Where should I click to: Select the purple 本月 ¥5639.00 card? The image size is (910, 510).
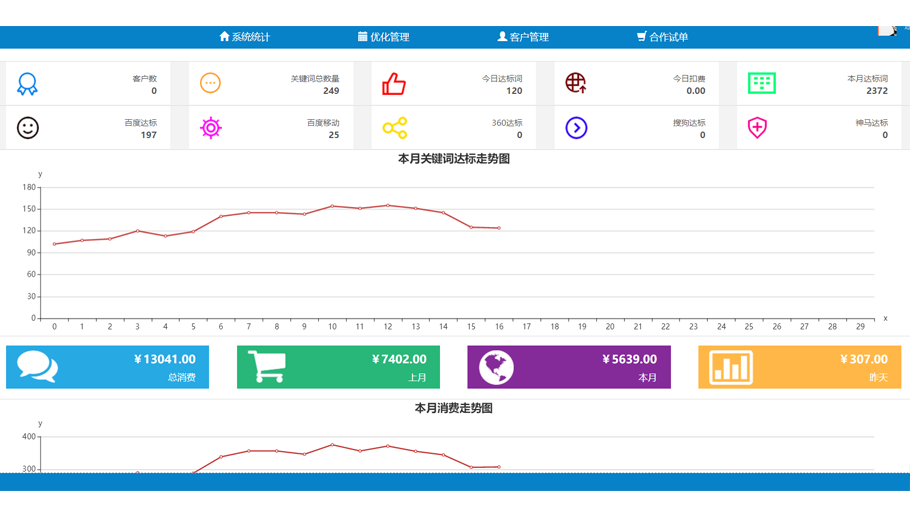point(568,367)
